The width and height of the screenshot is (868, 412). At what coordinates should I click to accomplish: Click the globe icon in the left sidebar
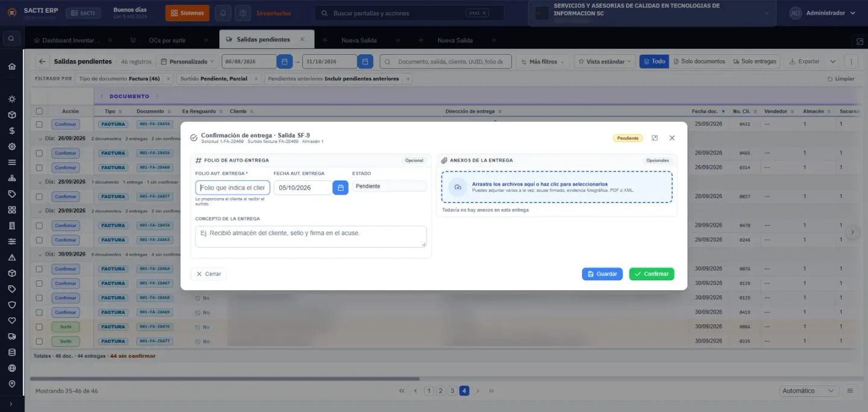(12, 368)
